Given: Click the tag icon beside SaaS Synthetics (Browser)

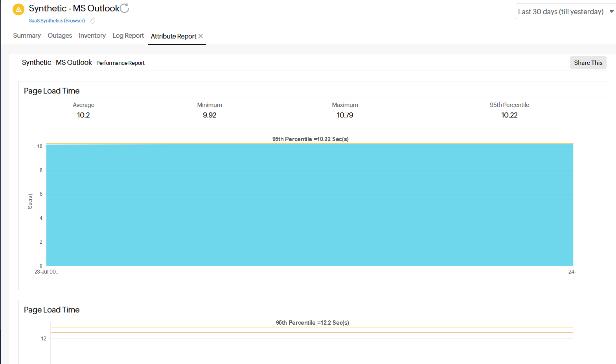Looking at the screenshot, I should [92, 20].
